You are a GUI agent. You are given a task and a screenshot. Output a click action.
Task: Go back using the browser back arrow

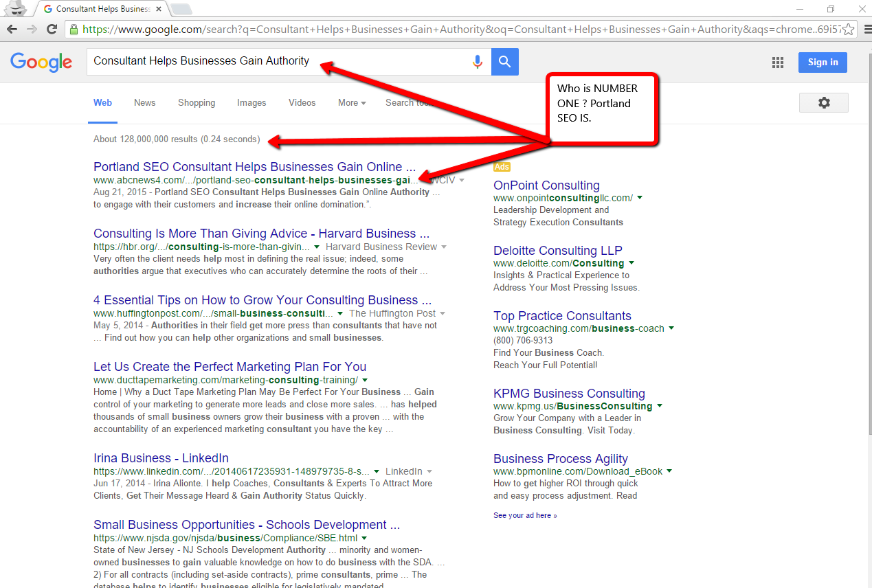click(12, 29)
